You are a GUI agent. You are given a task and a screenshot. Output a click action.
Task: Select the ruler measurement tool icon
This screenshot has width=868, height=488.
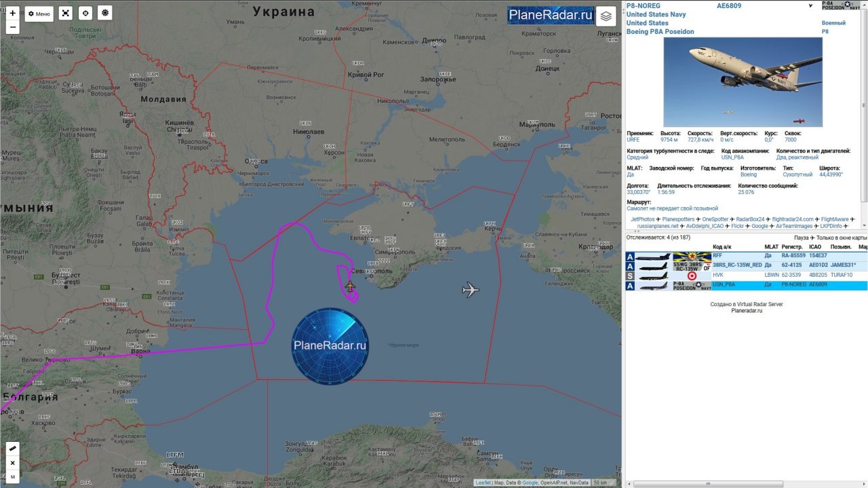[x=13, y=449]
